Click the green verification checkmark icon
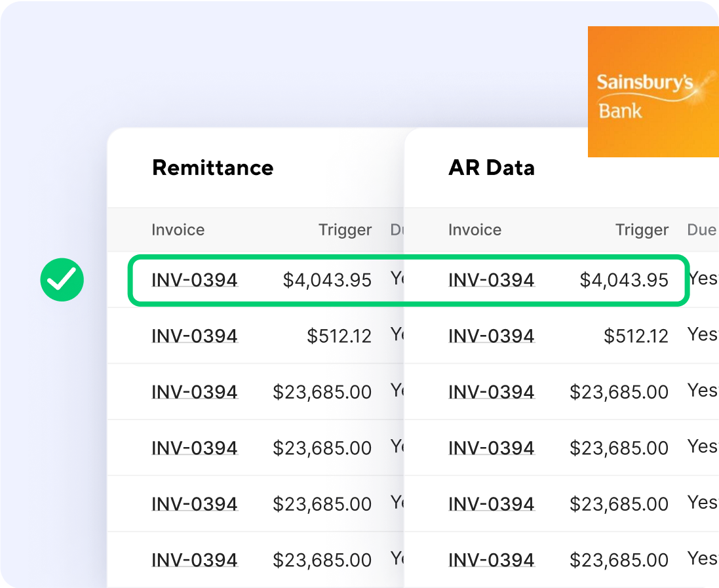This screenshot has width=719, height=588. click(62, 279)
